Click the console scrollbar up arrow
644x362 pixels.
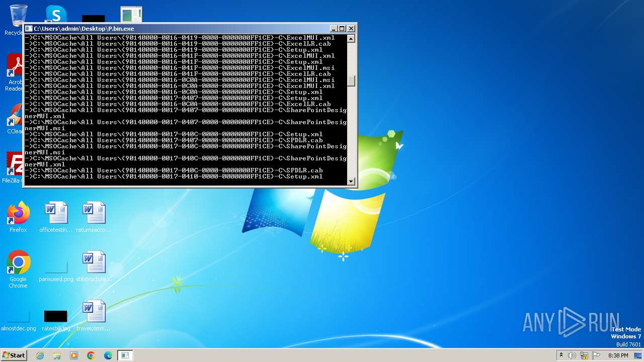351,39
